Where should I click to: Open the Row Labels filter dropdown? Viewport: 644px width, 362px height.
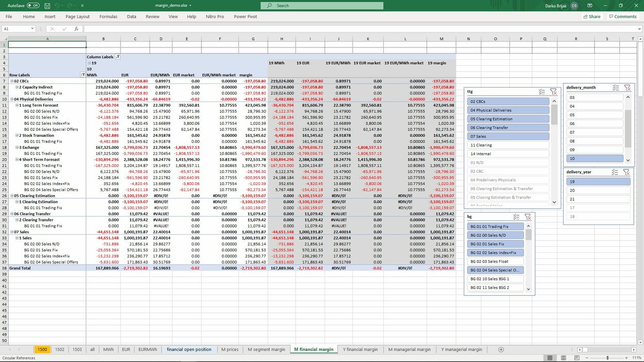coord(82,75)
